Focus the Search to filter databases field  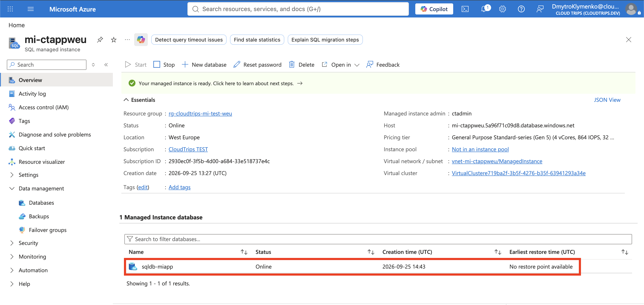tap(378, 239)
